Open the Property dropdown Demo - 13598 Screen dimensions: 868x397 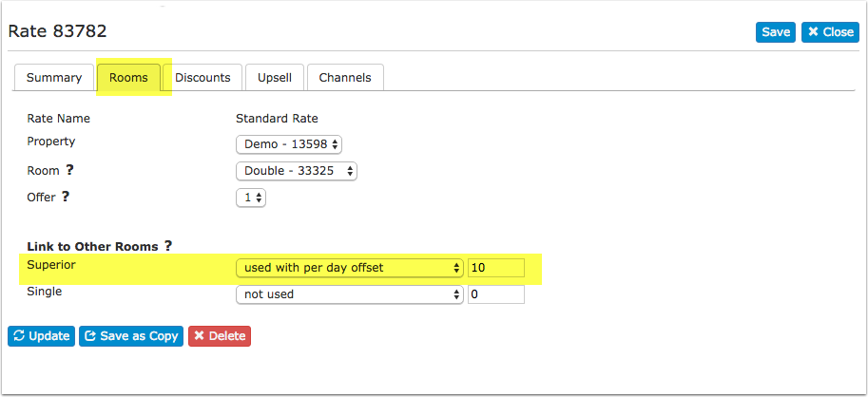pos(289,145)
